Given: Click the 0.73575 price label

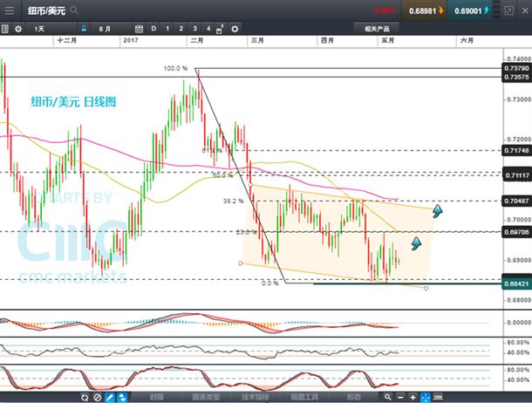Looking at the screenshot, I should point(516,77).
